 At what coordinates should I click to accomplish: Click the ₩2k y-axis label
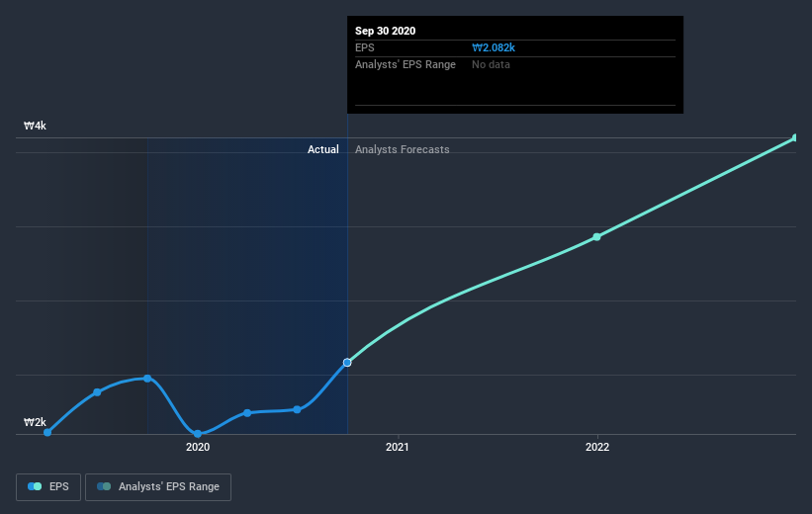coord(36,422)
